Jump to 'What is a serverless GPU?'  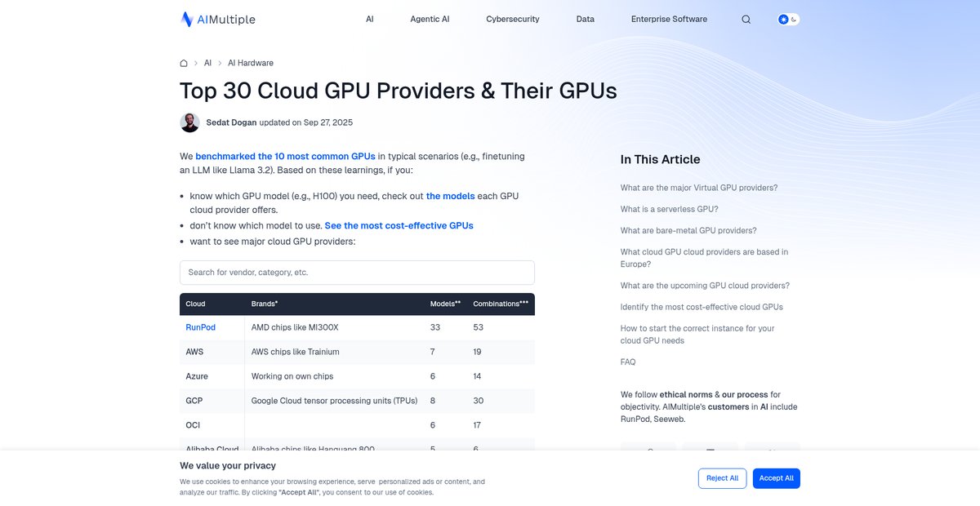(670, 209)
